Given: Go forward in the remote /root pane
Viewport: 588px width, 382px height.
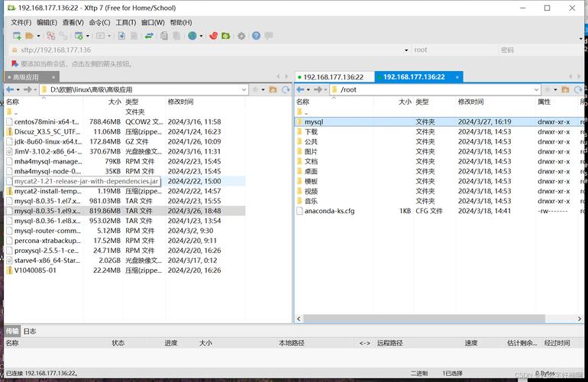Looking at the screenshot, I should 318,89.
